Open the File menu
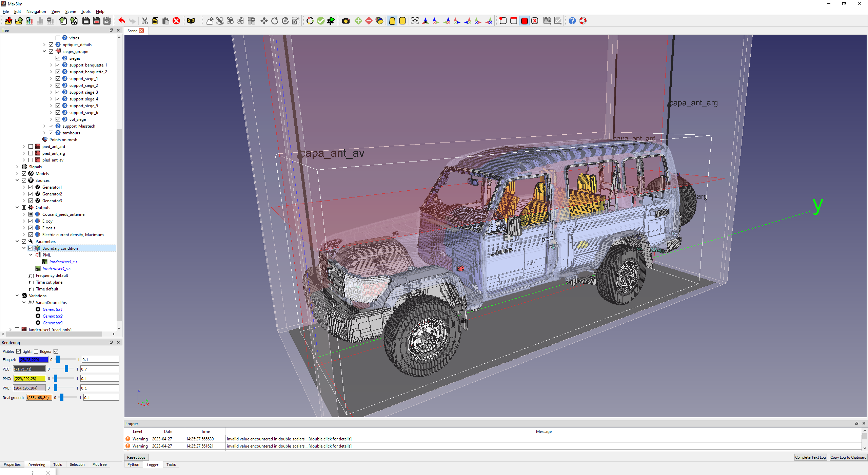Viewport: 868px width, 475px height. coord(6,12)
